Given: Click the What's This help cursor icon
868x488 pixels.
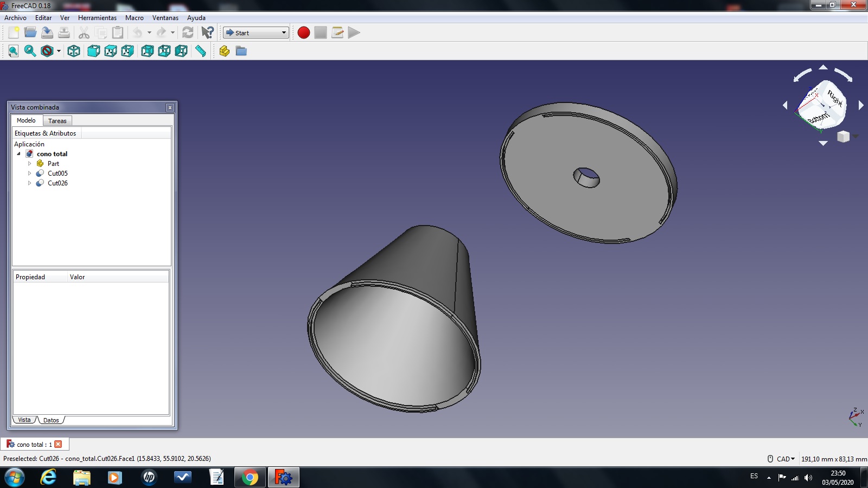Looking at the screenshot, I should click(207, 33).
